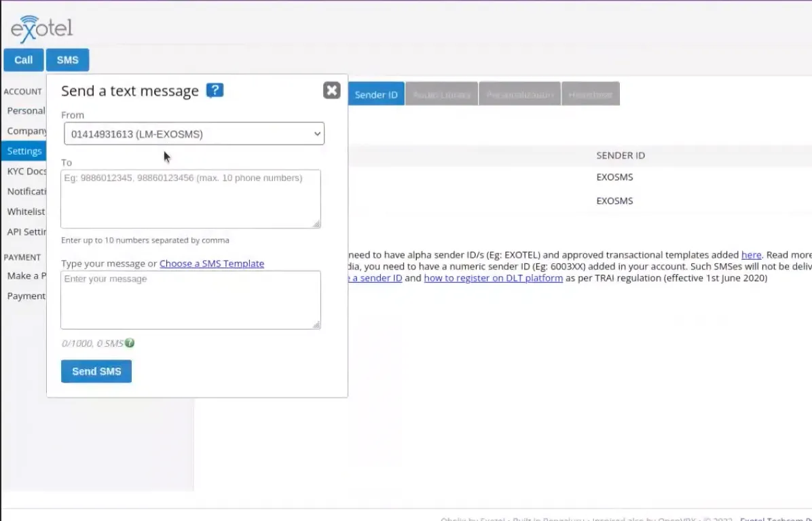Open the 'a sender ID' link
The image size is (812, 521).
coord(375,278)
